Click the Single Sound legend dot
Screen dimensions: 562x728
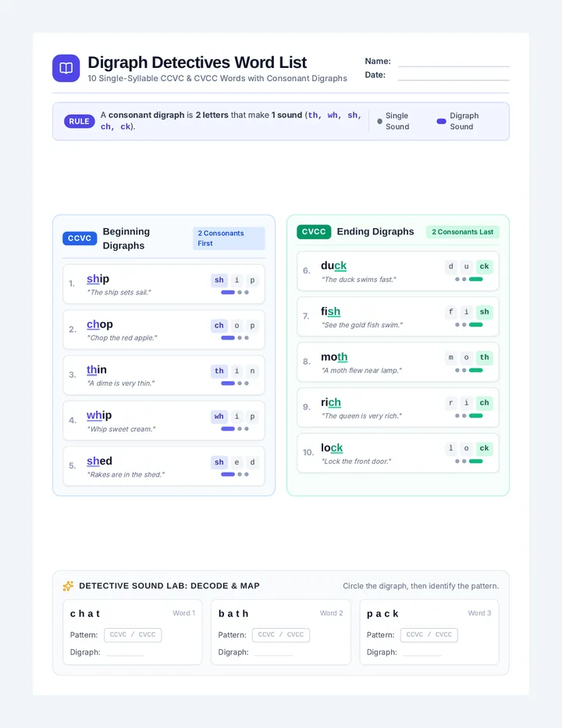click(x=379, y=121)
